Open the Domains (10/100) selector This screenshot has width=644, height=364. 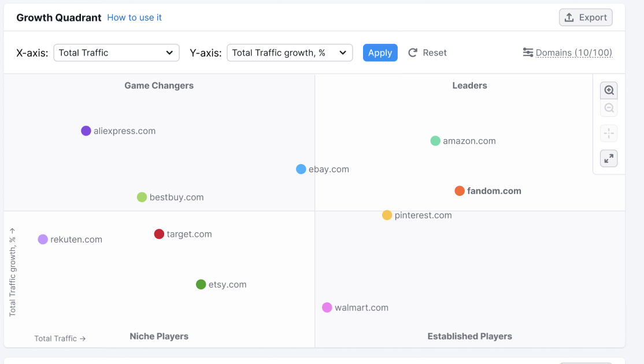[x=573, y=53]
